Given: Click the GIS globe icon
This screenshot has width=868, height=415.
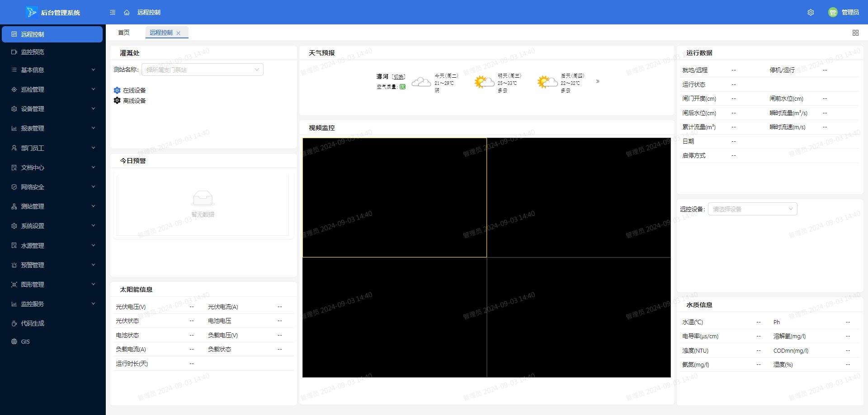Looking at the screenshot, I should [x=14, y=341].
